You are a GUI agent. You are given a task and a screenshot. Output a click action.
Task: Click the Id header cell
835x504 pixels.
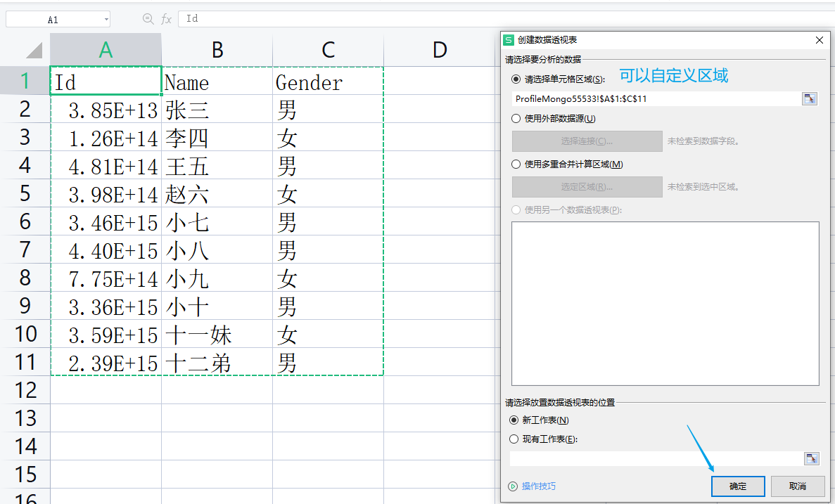[106, 81]
